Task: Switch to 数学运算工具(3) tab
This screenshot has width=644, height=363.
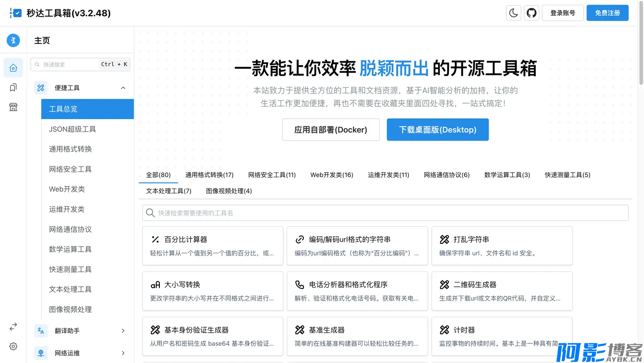Action: click(x=507, y=175)
